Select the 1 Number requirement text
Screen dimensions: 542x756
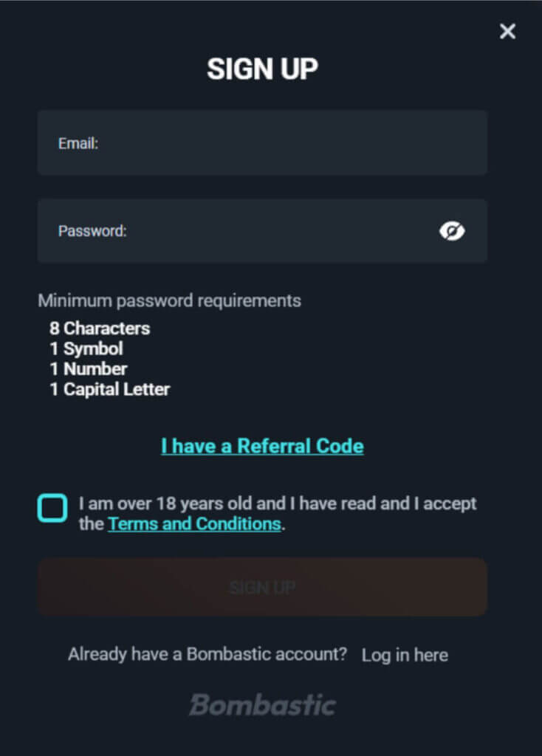[89, 368]
